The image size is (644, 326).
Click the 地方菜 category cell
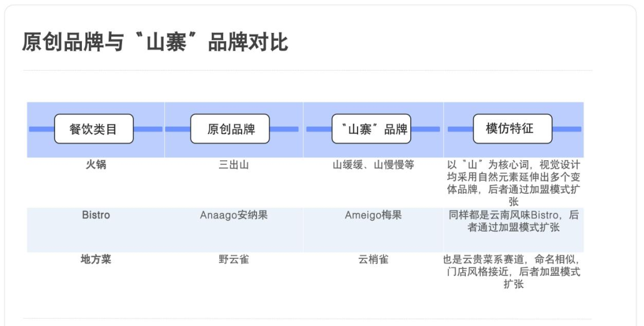96,260
